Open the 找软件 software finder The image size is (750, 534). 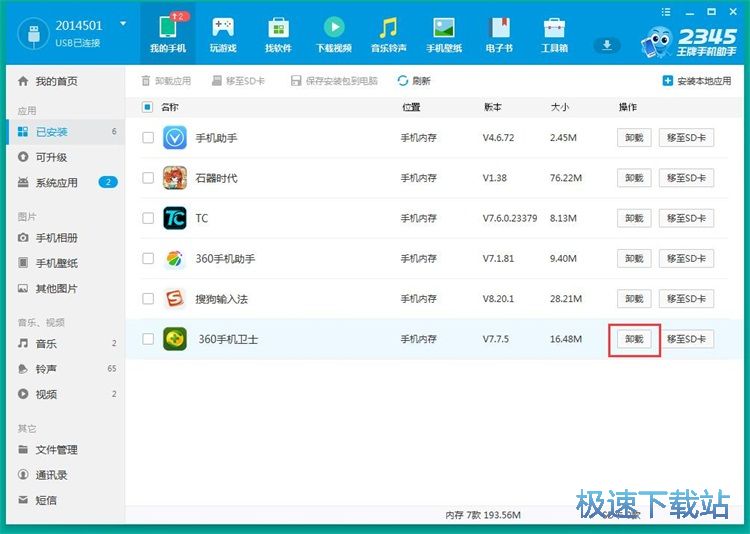tap(278, 34)
